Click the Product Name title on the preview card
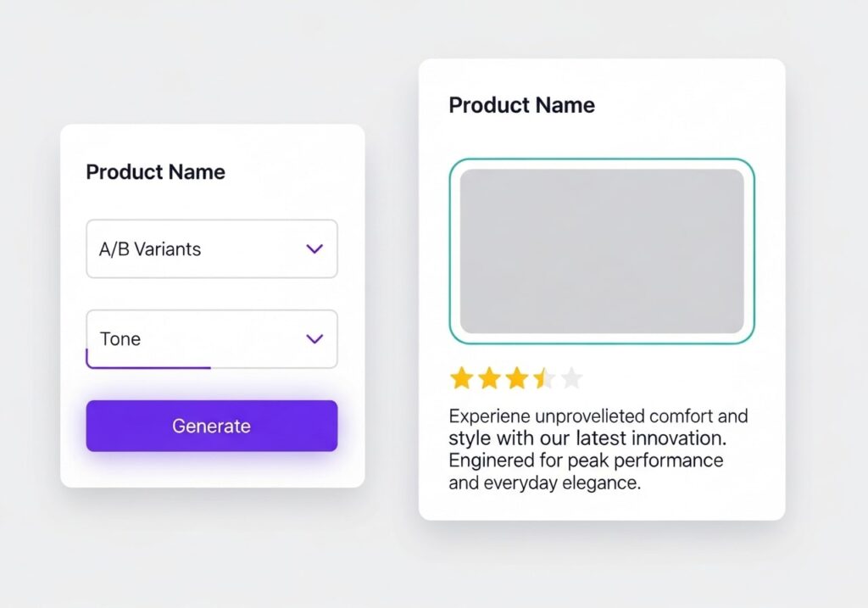The width and height of the screenshot is (868, 608). click(520, 105)
